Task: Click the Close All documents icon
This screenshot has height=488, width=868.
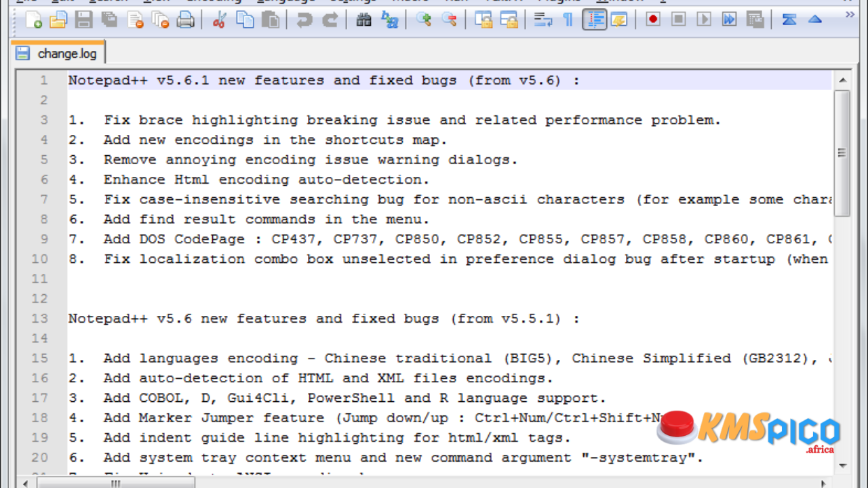Action: coord(160,20)
